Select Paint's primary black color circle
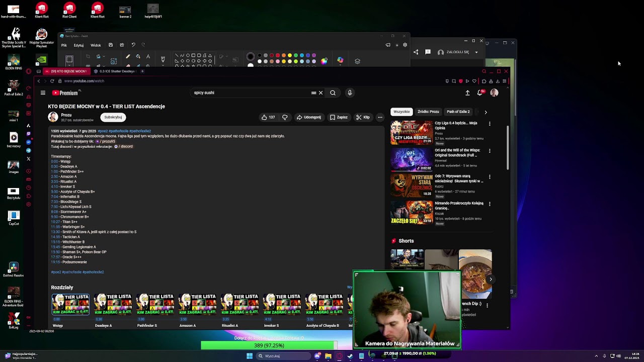644x362 pixels. pyautogui.click(x=251, y=56)
